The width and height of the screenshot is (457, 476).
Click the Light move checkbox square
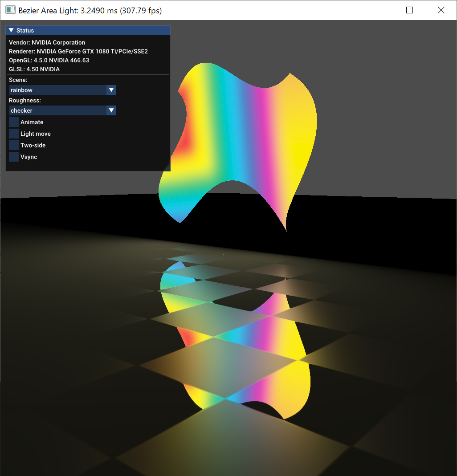(x=13, y=134)
